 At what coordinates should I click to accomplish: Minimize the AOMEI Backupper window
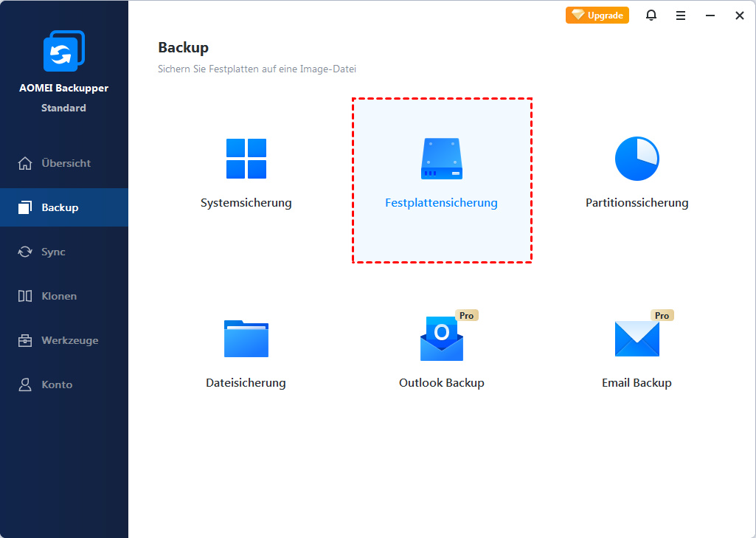click(x=710, y=15)
